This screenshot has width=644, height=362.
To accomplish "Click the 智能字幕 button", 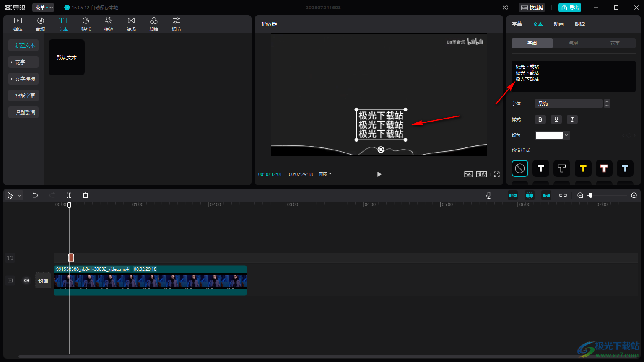I will pos(23,96).
